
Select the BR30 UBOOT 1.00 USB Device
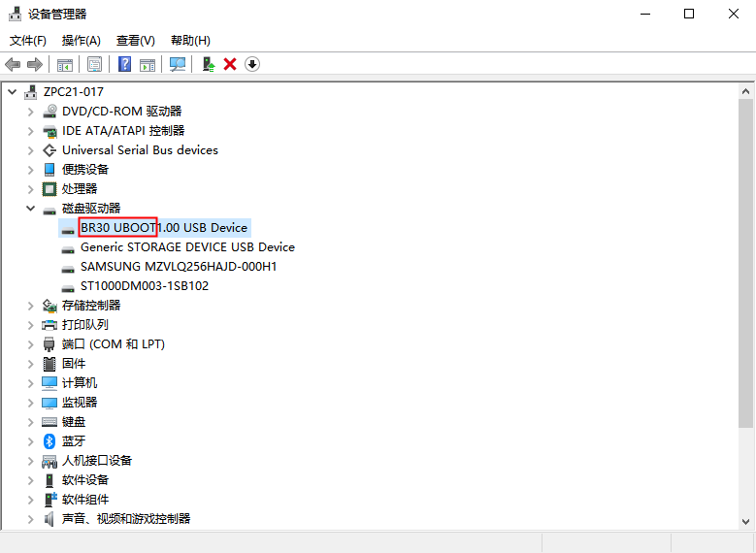point(163,228)
